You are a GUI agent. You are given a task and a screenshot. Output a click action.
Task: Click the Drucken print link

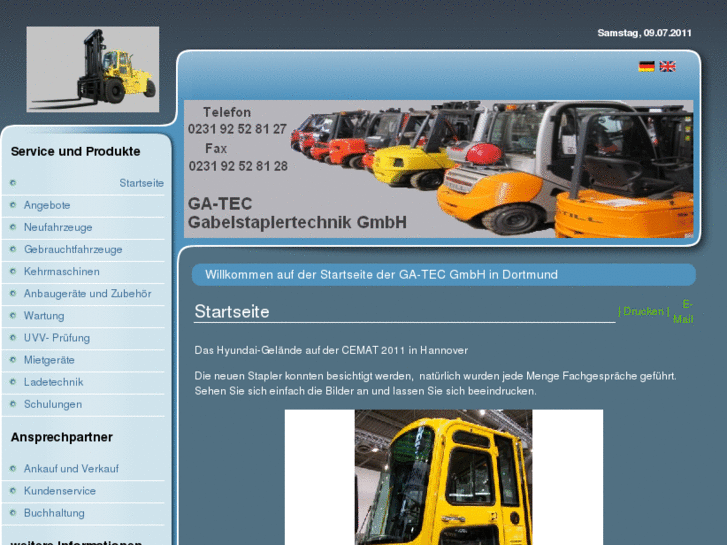click(x=644, y=311)
